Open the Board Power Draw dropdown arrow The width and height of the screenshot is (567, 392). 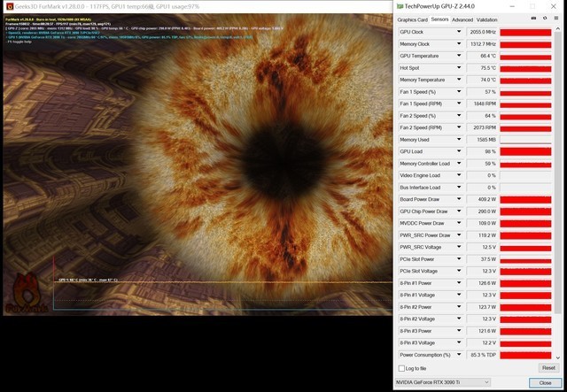[x=459, y=199]
